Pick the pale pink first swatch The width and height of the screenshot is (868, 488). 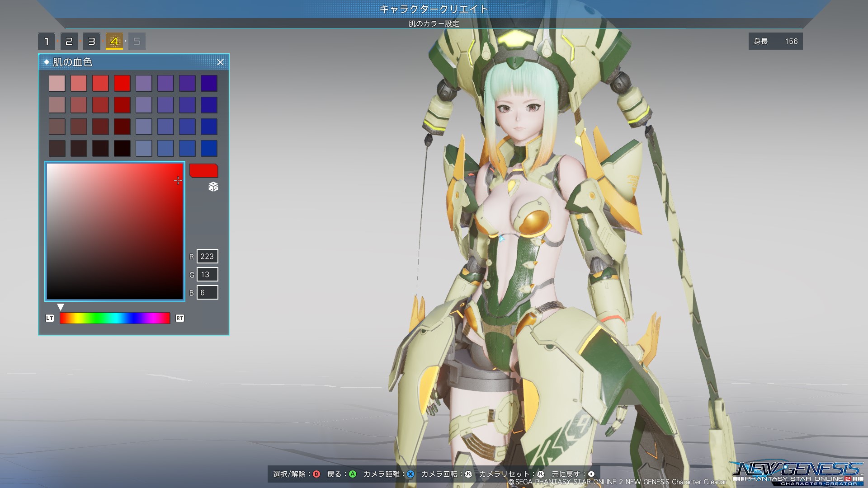coord(57,83)
